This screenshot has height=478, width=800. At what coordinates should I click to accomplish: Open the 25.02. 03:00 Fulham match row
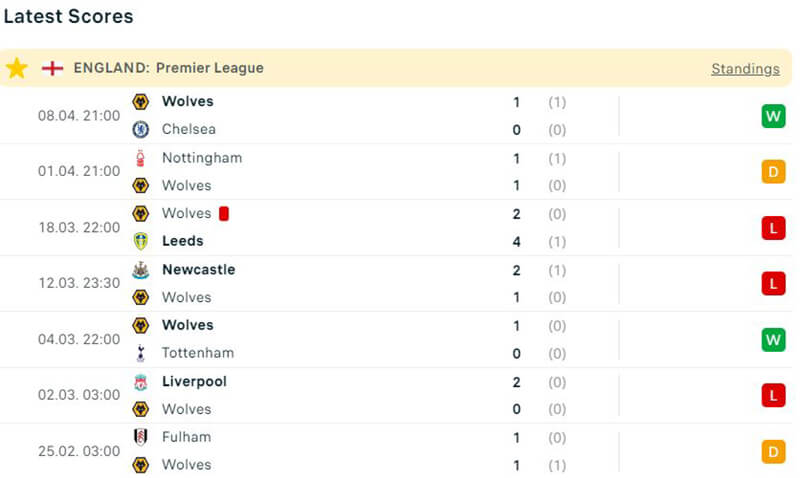(400, 451)
